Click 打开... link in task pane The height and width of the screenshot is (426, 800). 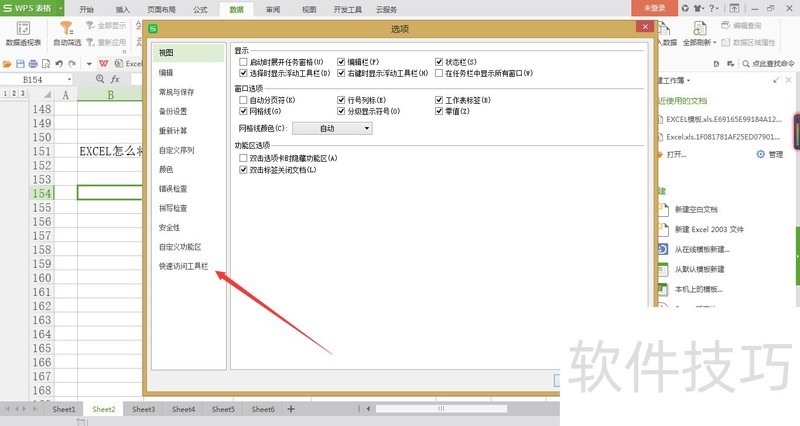(x=677, y=154)
